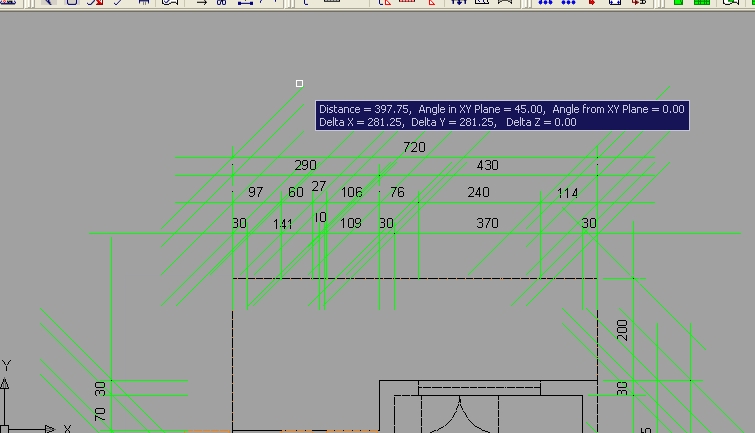755x433 pixels.
Task: Click the second blue three-dots toolbar icon
Action: 569,3
